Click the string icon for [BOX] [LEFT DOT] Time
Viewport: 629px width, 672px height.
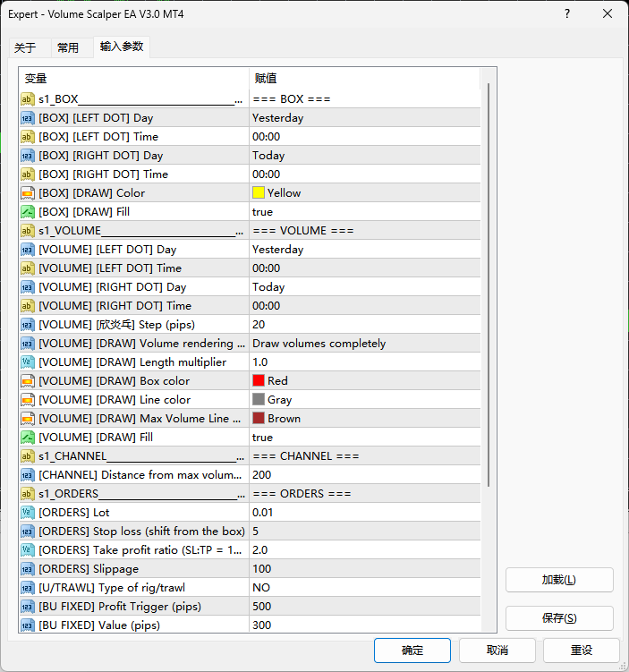(28, 137)
